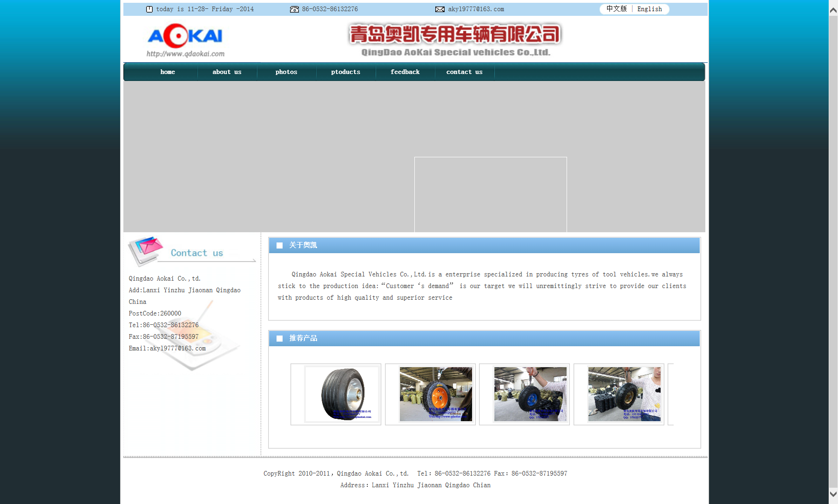Click the square icon beside 关于奥凯

[280, 245]
